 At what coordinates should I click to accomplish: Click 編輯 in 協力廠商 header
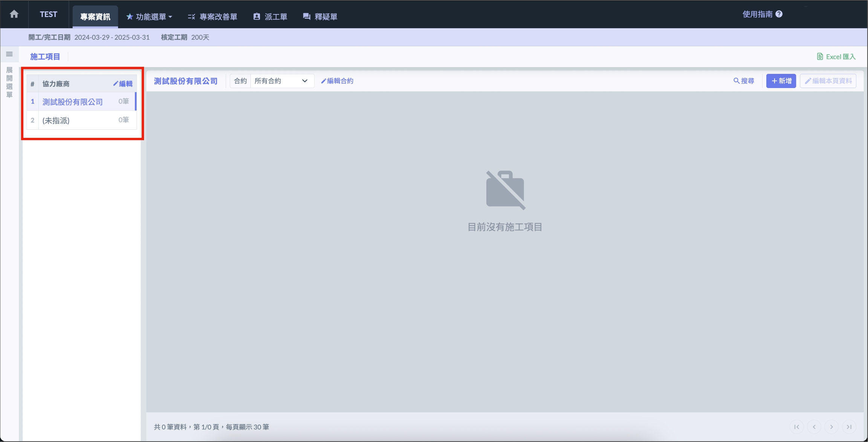[x=123, y=84]
